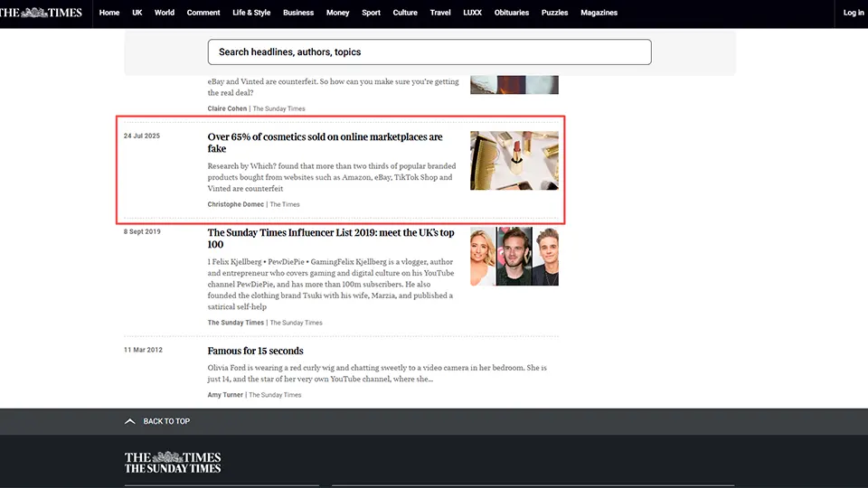Click the 24 Jul 2025 date text

pos(142,136)
